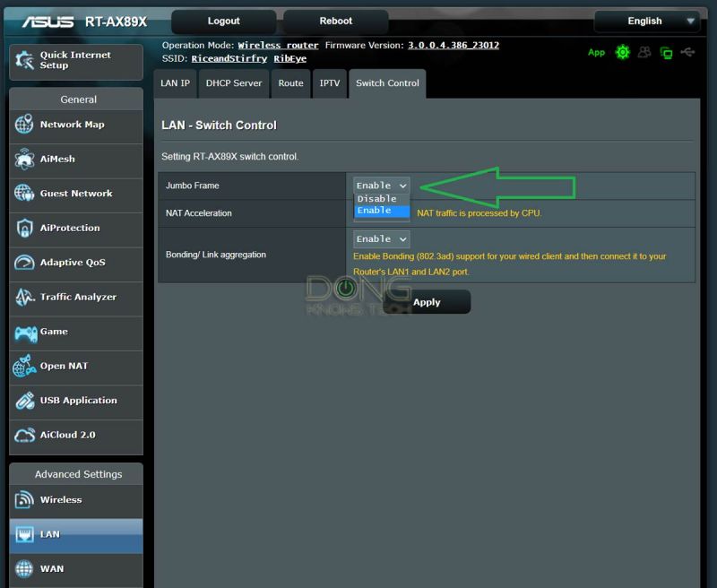Click the green gear icon top right
717x588 pixels.
coord(622,53)
